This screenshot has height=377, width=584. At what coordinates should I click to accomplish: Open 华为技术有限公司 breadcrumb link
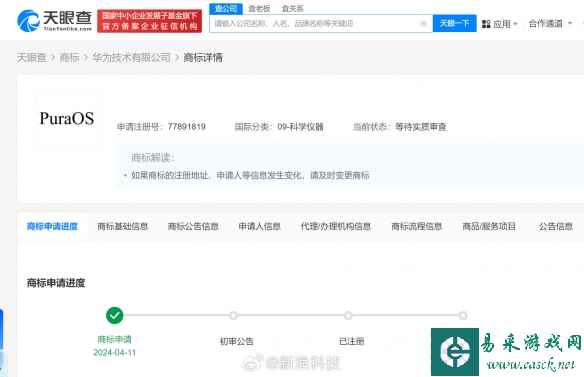[x=131, y=57]
